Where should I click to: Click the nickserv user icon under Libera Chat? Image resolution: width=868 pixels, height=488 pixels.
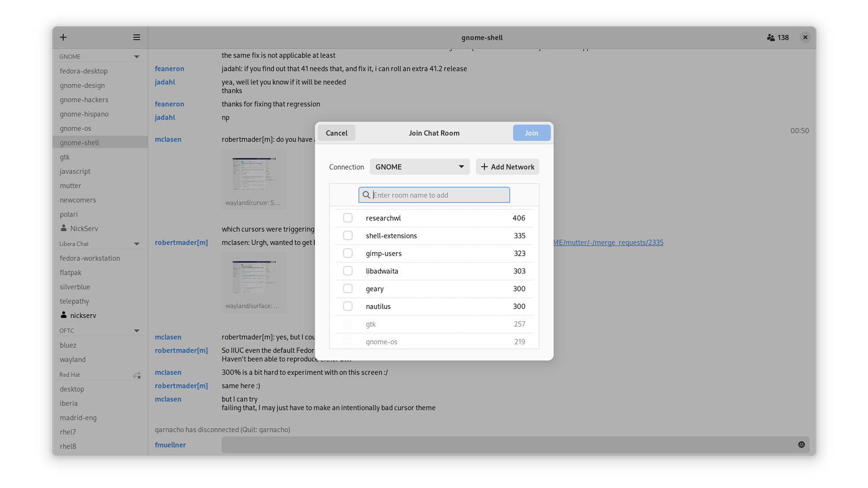(x=63, y=316)
